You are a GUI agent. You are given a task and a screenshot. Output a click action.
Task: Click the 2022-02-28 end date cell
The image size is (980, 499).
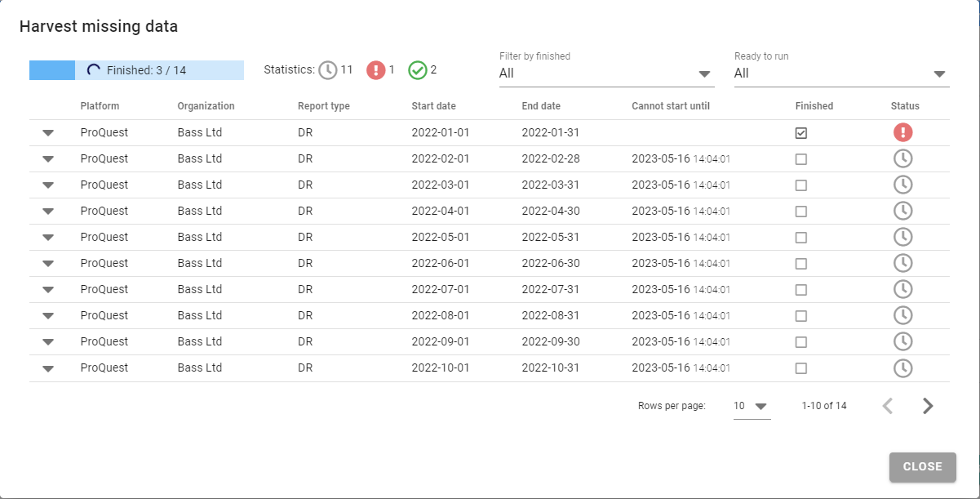551,158
